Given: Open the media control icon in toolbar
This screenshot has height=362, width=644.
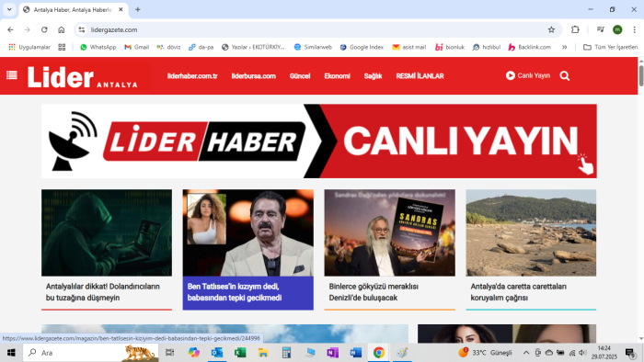Looking at the screenshot, I should point(601,29).
